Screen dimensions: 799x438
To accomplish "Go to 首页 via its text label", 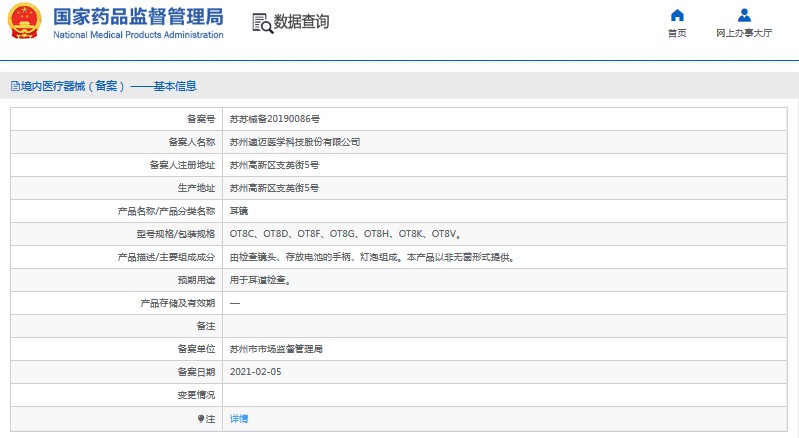I will click(x=677, y=33).
